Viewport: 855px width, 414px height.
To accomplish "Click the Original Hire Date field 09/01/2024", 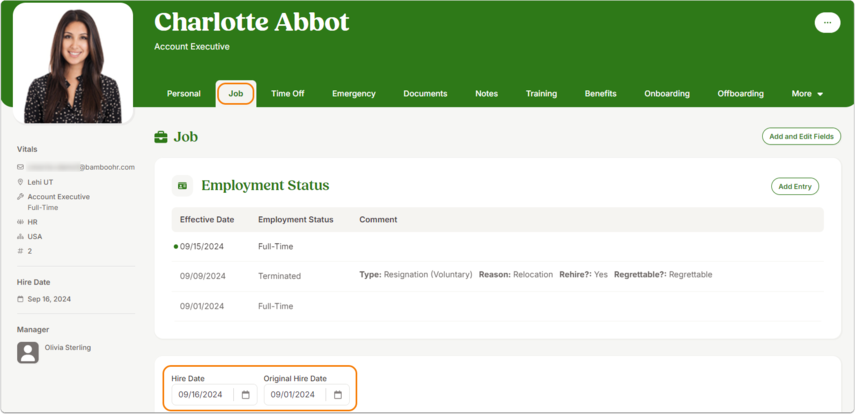I will 306,394.
